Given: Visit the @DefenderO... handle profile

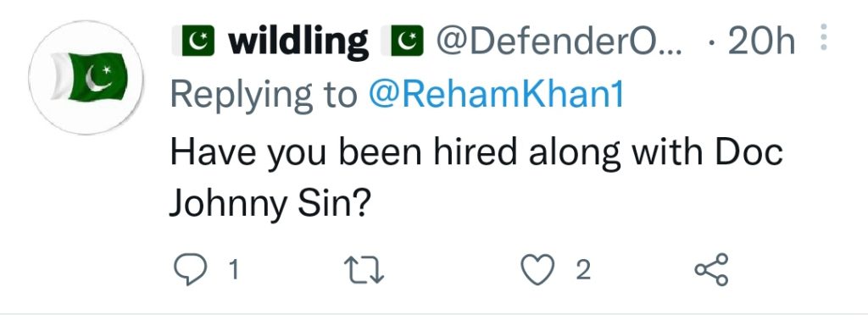Looking at the screenshot, I should [559, 41].
